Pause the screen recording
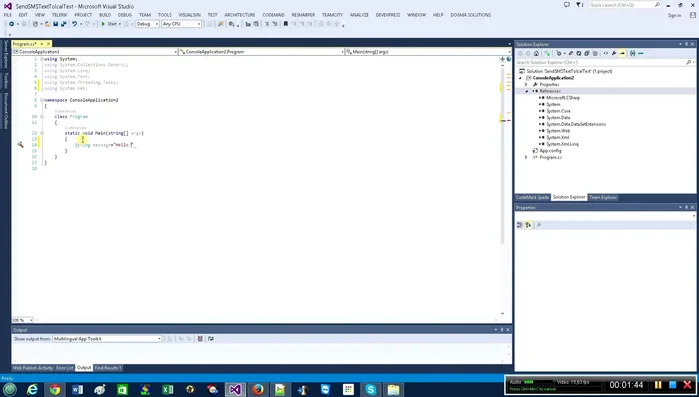The height and width of the screenshot is (397, 699). 658,385
